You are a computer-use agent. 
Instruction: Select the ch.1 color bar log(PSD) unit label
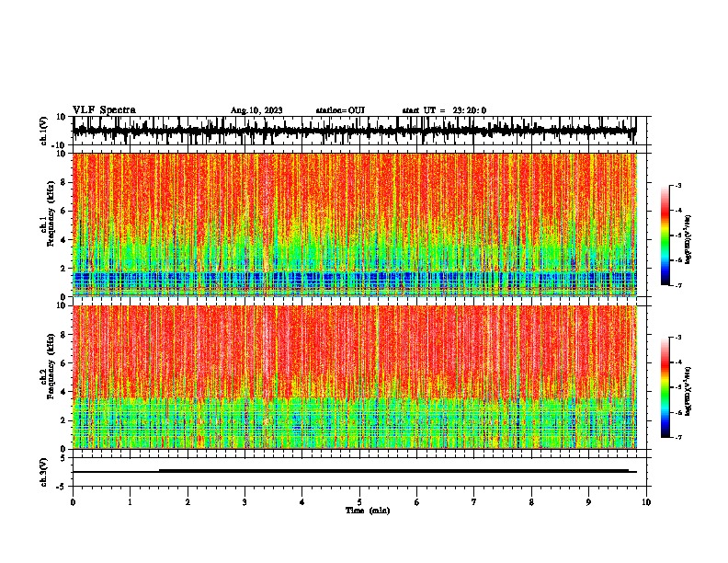(x=688, y=239)
